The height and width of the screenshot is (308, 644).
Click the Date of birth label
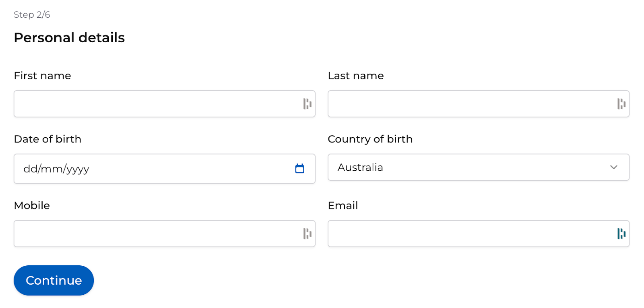[47, 139]
